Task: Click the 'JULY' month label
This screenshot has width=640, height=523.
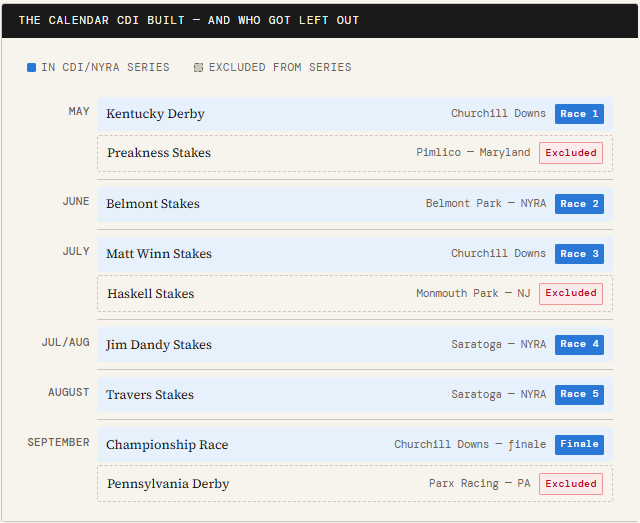Action: tap(76, 251)
